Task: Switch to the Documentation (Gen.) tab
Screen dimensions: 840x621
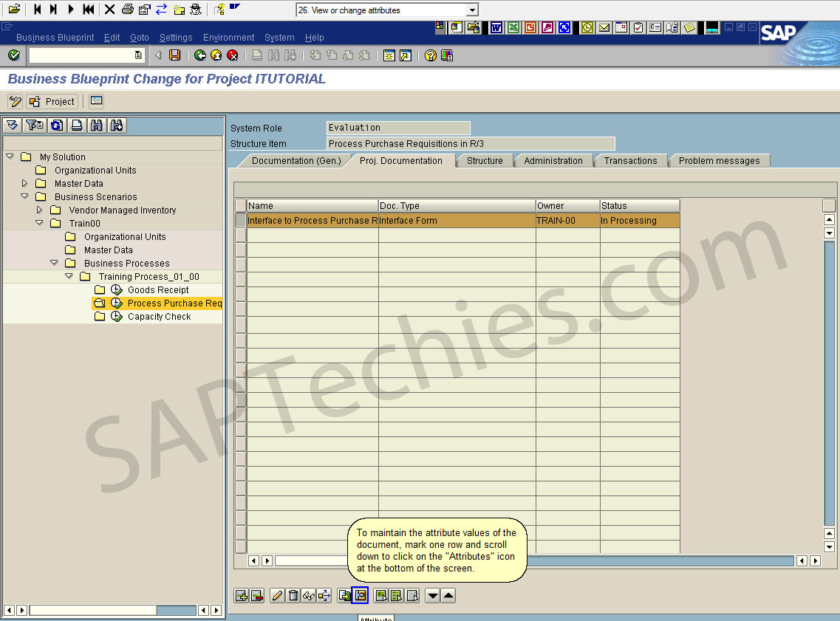Action: [x=296, y=161]
